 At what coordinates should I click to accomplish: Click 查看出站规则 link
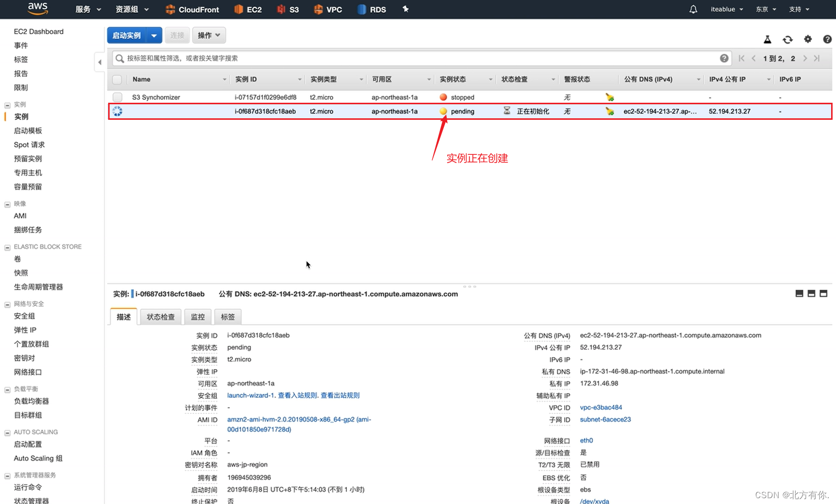(x=340, y=395)
